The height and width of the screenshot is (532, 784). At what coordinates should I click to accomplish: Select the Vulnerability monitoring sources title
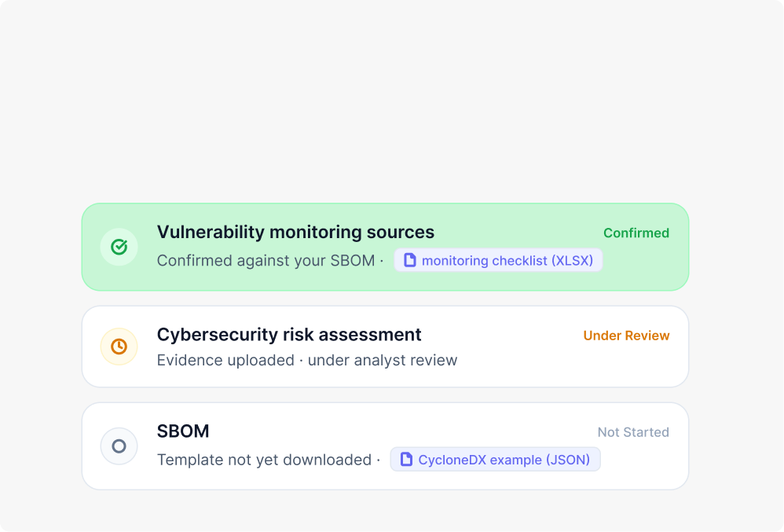[x=295, y=232]
